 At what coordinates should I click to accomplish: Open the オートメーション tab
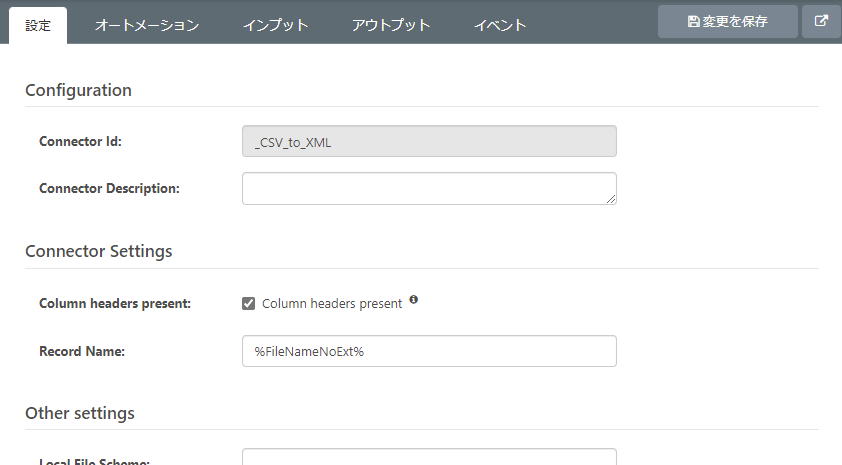point(147,25)
